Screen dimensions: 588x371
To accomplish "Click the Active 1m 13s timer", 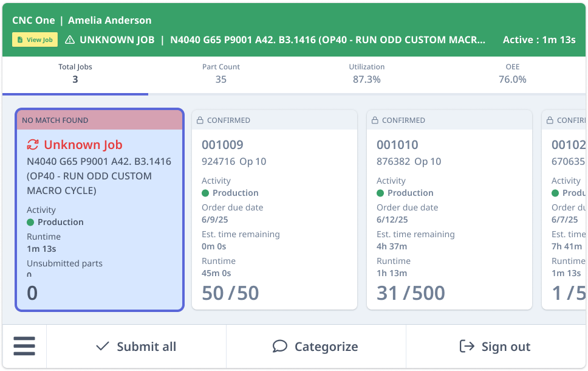I will pos(539,40).
